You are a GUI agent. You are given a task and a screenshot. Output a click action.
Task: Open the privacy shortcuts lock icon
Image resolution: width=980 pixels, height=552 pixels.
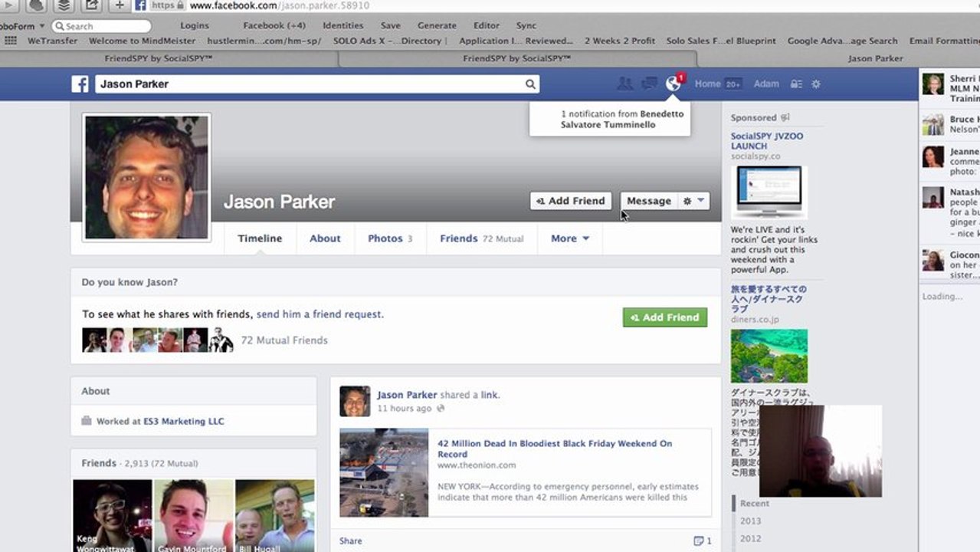[796, 84]
